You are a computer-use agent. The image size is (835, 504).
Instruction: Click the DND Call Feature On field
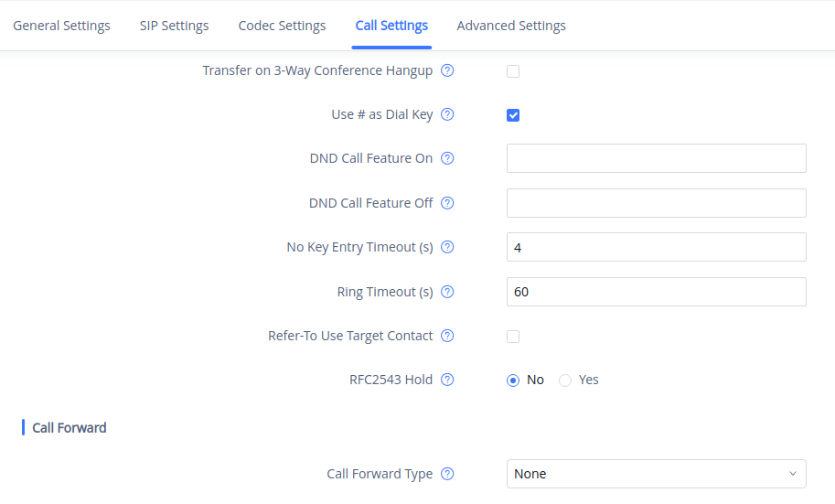click(x=656, y=158)
